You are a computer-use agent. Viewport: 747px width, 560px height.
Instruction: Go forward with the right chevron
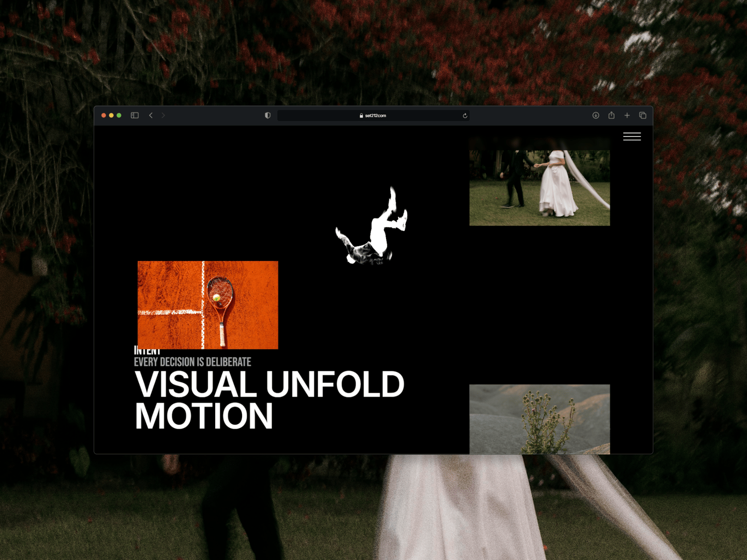163,115
